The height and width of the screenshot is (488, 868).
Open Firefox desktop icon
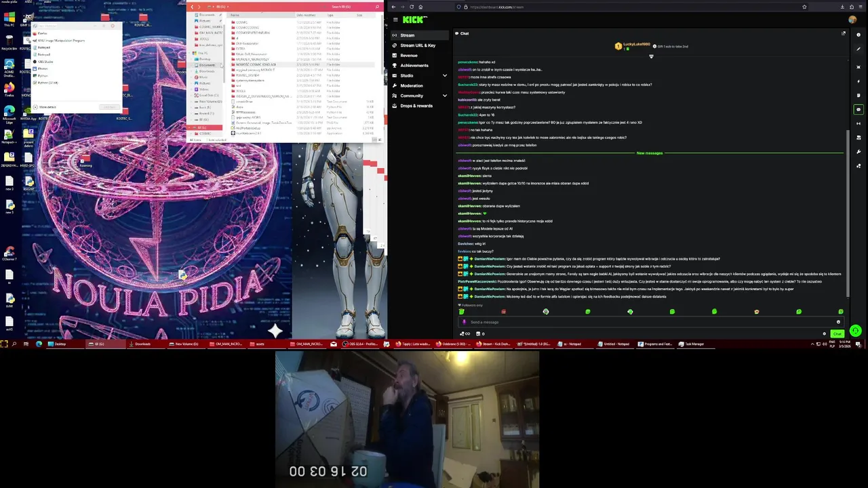[9, 91]
